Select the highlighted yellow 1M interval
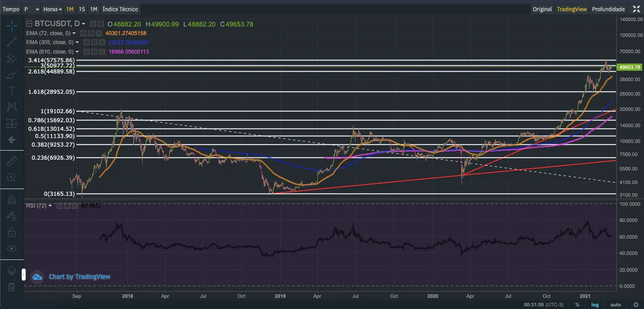The width and height of the screenshot is (644, 309). pyautogui.click(x=69, y=9)
